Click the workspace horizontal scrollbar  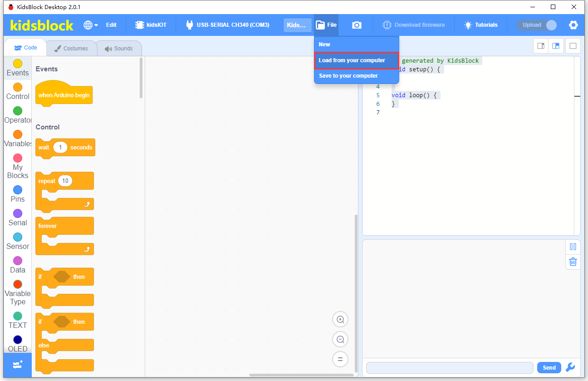pos(301,375)
